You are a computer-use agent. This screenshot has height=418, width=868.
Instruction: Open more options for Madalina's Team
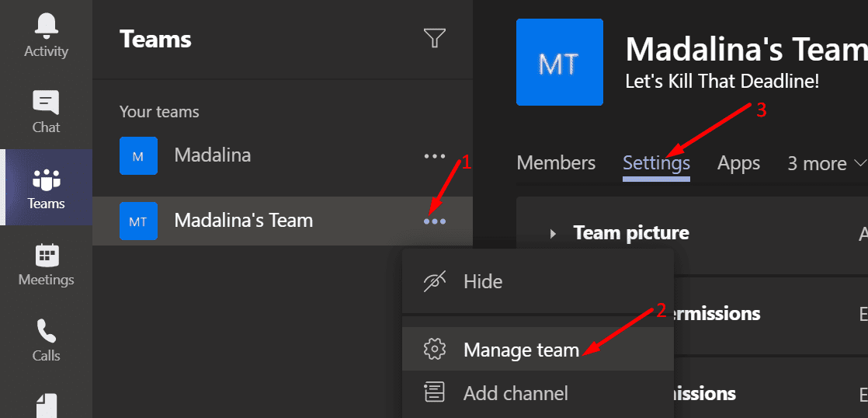tap(435, 221)
